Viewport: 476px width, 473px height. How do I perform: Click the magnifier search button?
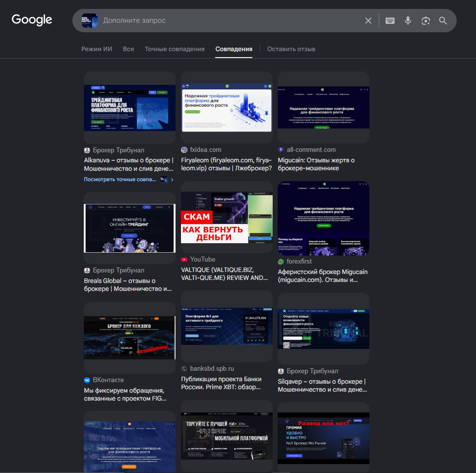[443, 21]
